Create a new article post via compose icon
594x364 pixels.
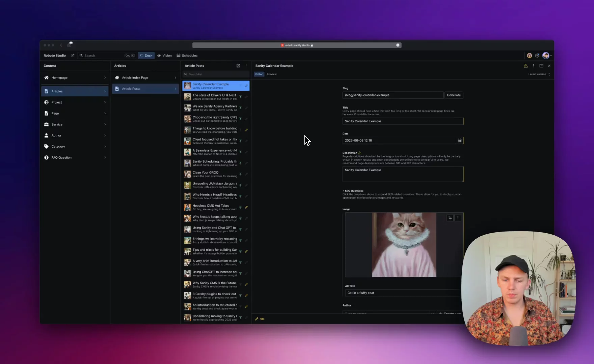tap(238, 66)
